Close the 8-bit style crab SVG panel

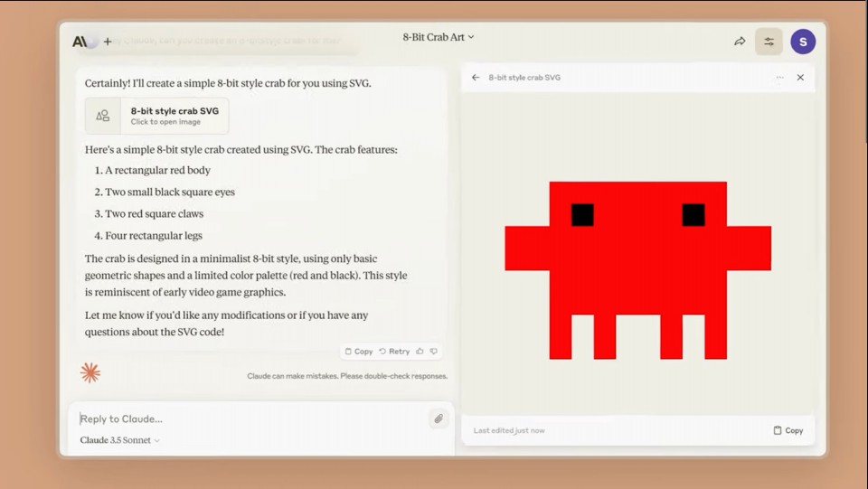[x=800, y=78]
